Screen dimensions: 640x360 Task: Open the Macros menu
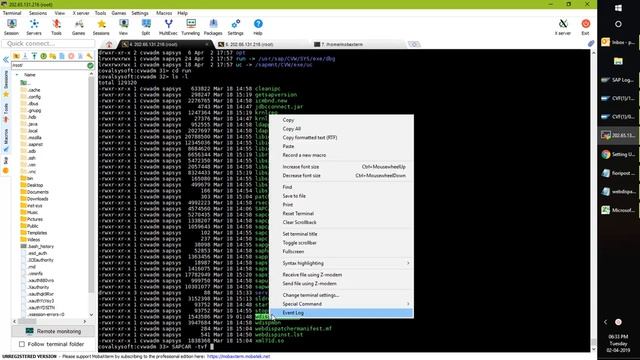(x=164, y=13)
